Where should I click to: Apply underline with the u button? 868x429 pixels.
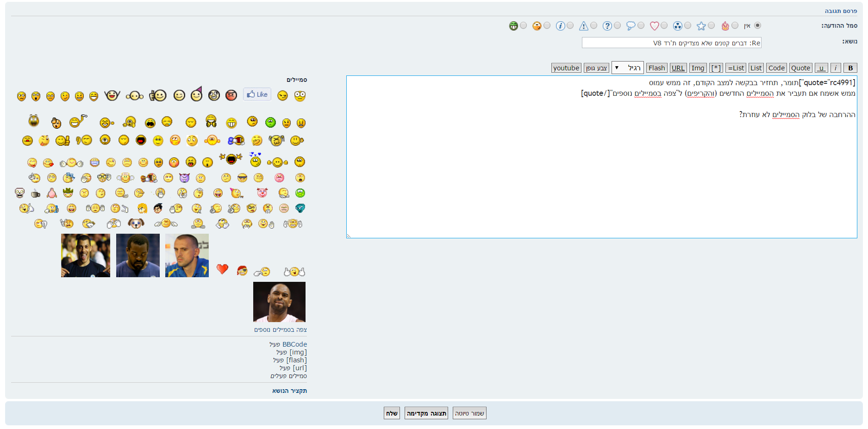(821, 68)
